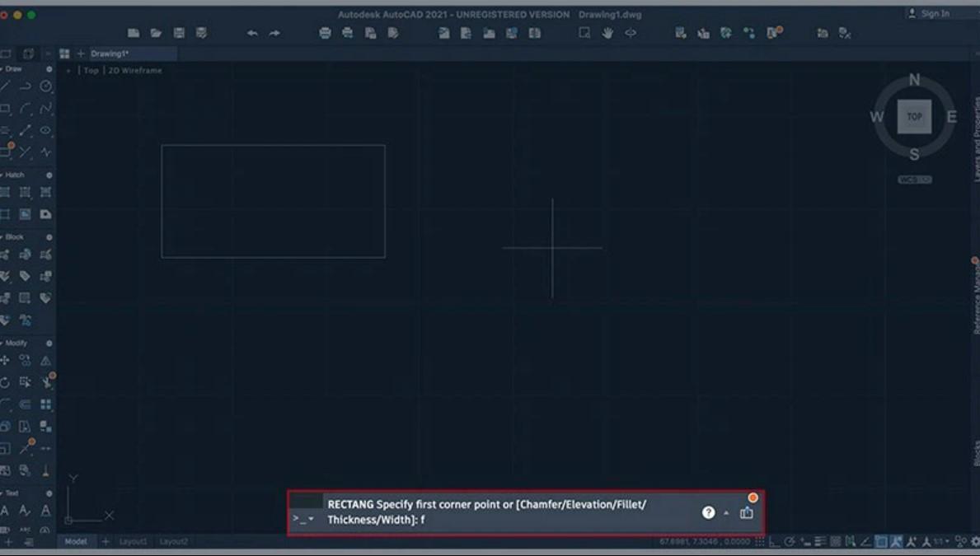980x556 pixels.
Task: Click the Print icon in top toolbar
Action: pos(325,32)
